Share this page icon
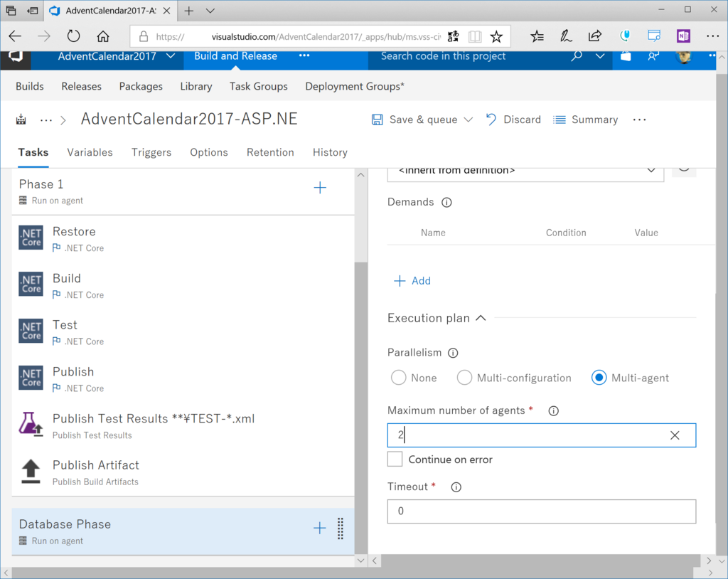The height and width of the screenshot is (579, 728). [595, 36]
